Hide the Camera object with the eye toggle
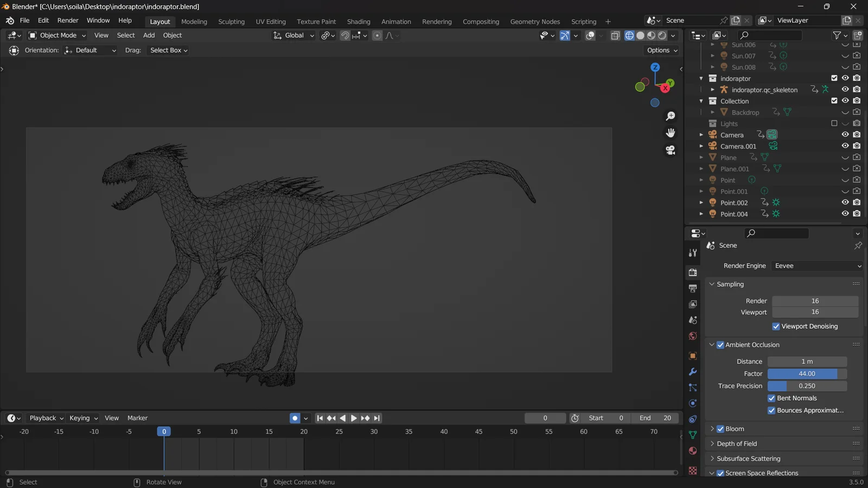Viewport: 868px width, 488px height. (x=845, y=134)
